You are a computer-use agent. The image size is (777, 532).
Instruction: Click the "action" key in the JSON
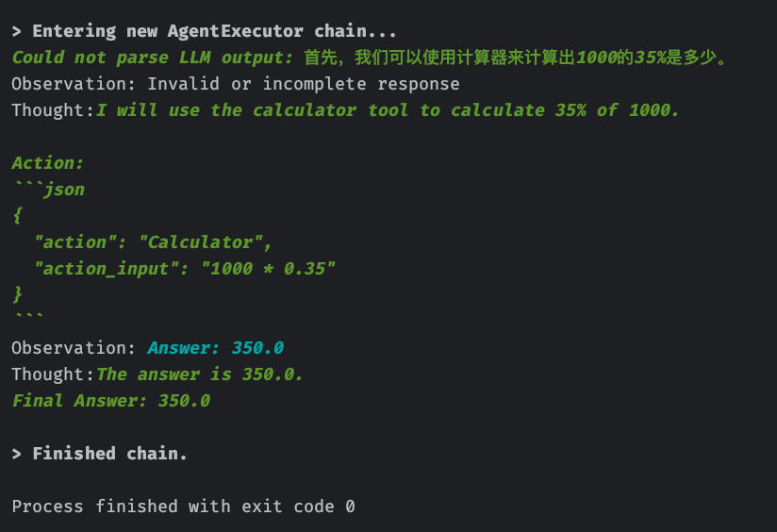click(x=74, y=242)
